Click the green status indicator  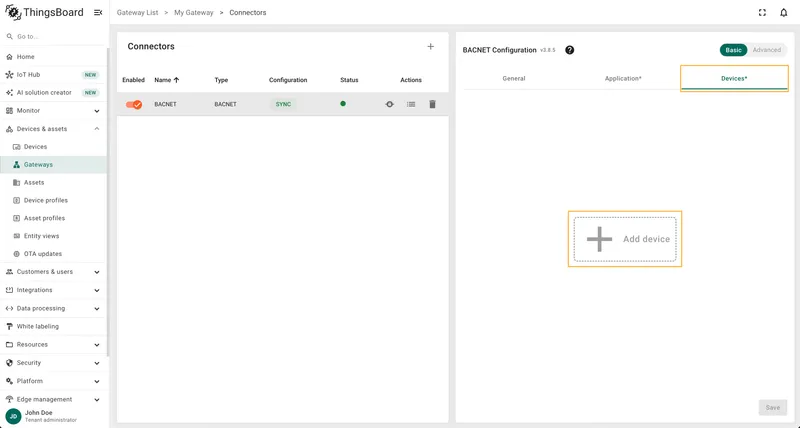[343, 104]
